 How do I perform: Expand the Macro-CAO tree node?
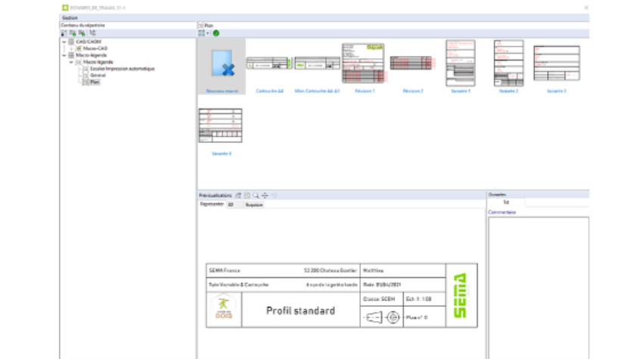point(71,48)
